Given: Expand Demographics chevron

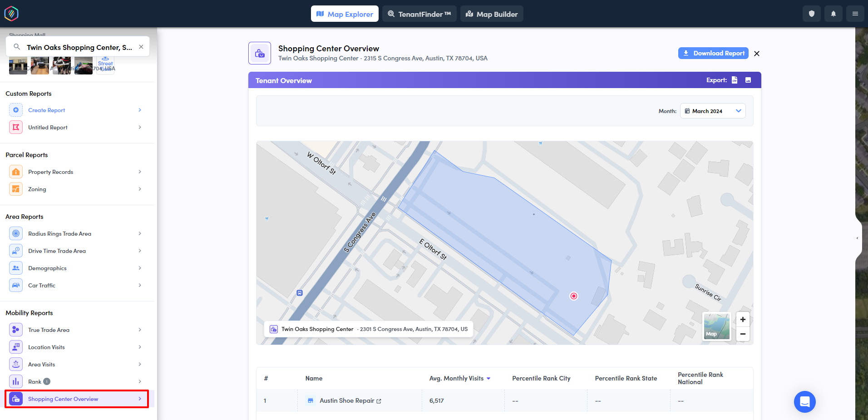Looking at the screenshot, I should 140,268.
